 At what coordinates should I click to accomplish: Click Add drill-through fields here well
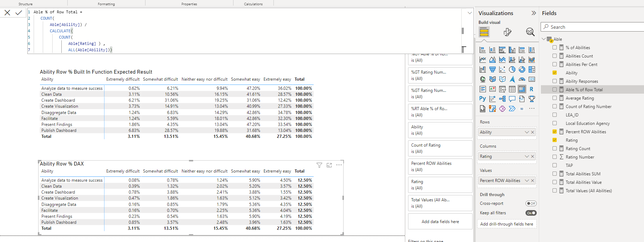(507, 224)
